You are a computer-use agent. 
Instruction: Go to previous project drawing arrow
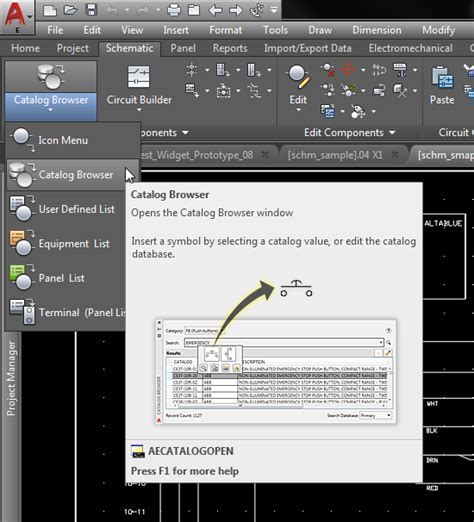pos(215,10)
